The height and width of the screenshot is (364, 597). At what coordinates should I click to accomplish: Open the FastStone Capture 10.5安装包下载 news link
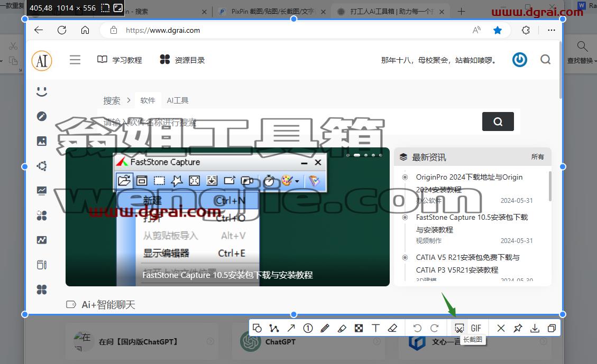tap(472, 223)
